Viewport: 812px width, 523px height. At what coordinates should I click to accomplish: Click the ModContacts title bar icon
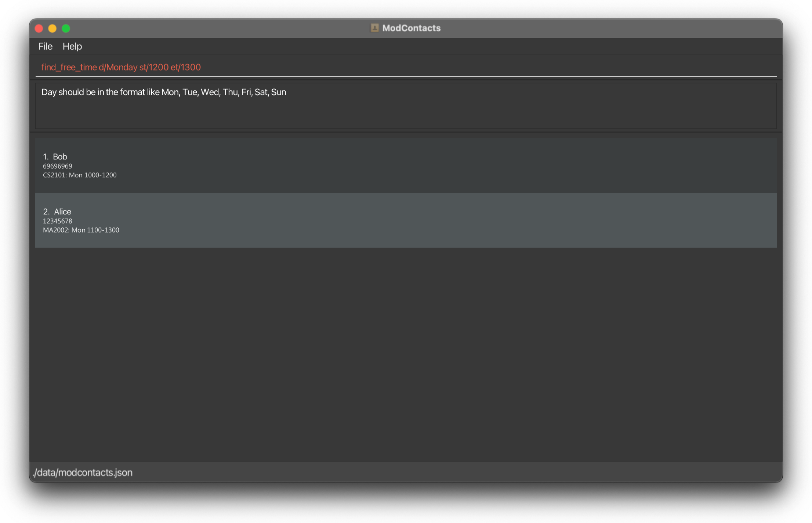(374, 28)
